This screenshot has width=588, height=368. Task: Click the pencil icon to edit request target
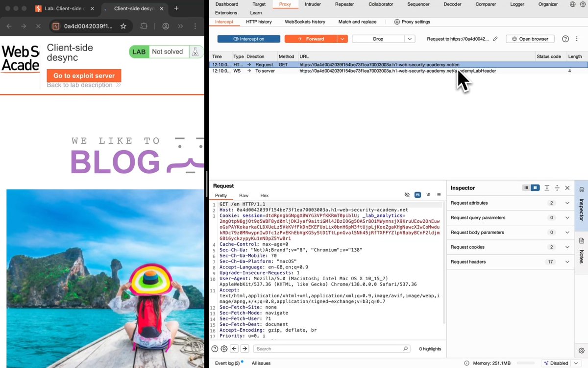(495, 39)
